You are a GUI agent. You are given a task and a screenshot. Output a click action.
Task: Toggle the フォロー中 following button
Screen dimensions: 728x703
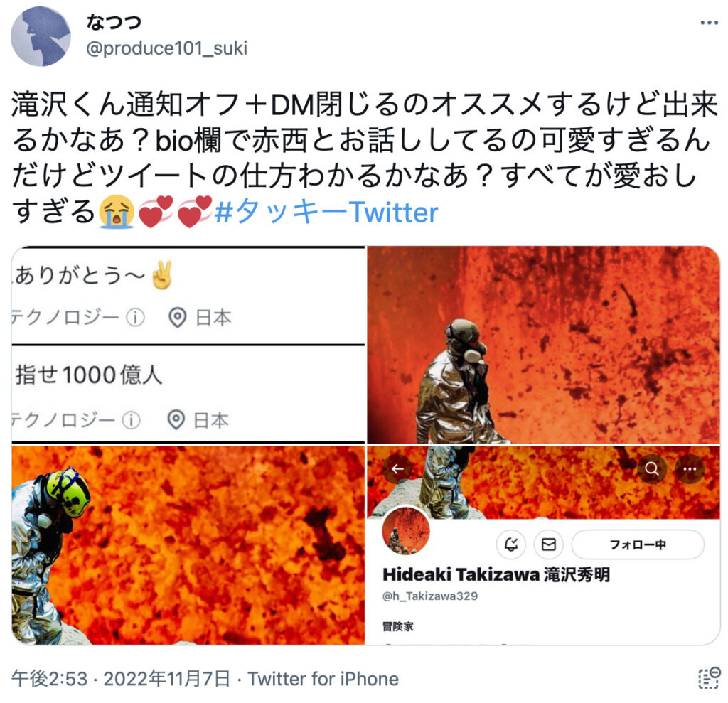click(638, 544)
